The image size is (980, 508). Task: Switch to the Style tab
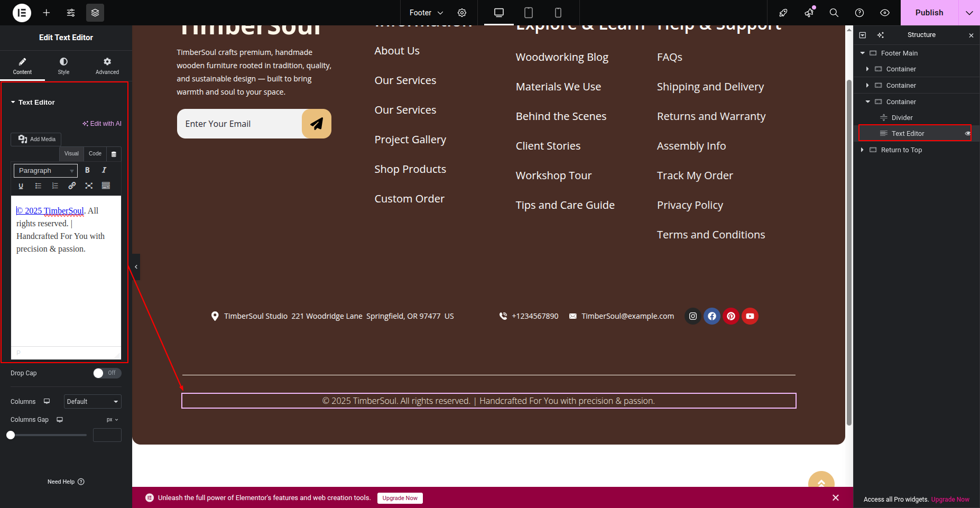(x=63, y=66)
